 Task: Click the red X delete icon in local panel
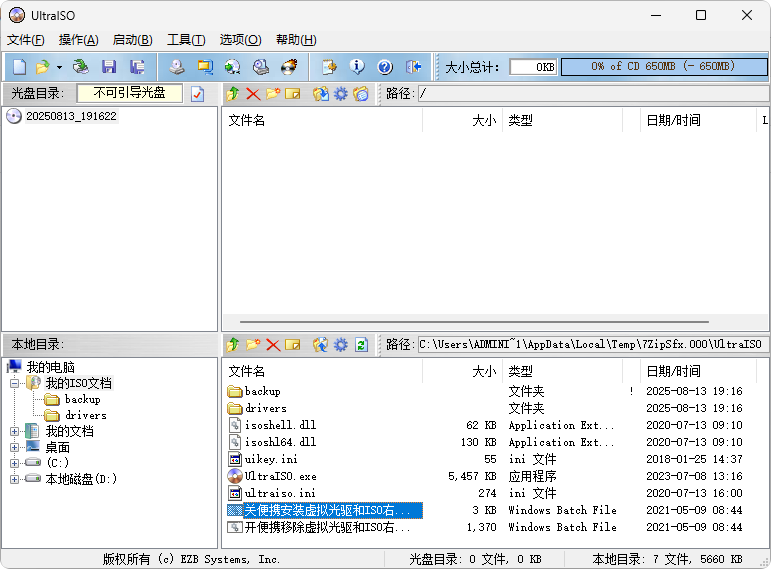(x=273, y=344)
